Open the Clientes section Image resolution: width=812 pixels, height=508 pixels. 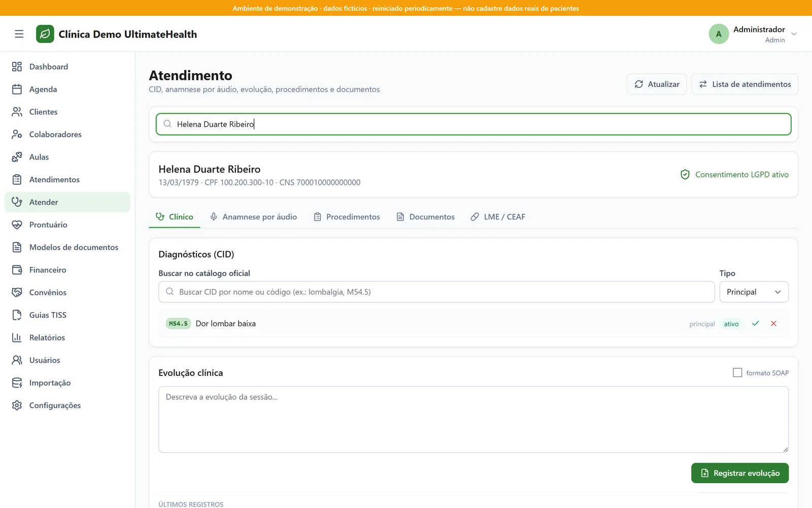(67, 112)
